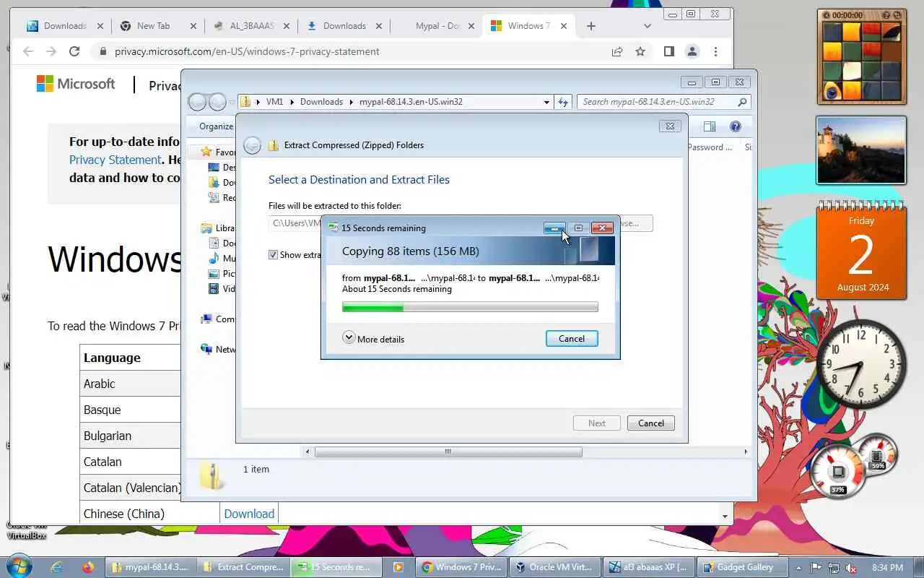
Task: Cancel the file copy operation
Action: point(572,338)
